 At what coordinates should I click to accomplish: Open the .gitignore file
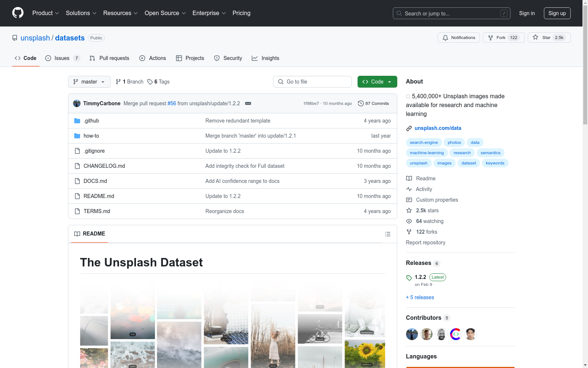pos(94,151)
